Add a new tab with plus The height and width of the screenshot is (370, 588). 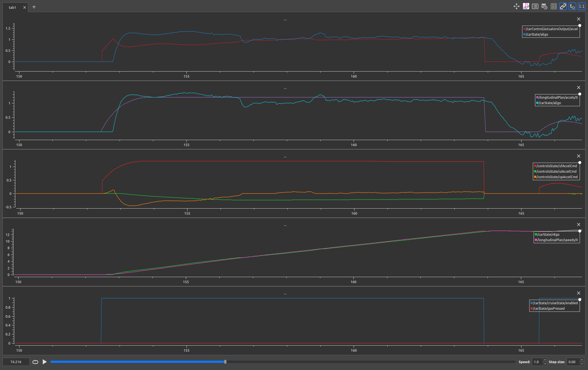tap(34, 7)
